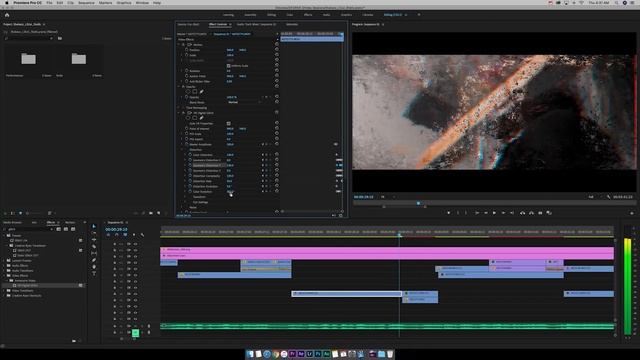Reset the Position parameter

(277, 50)
